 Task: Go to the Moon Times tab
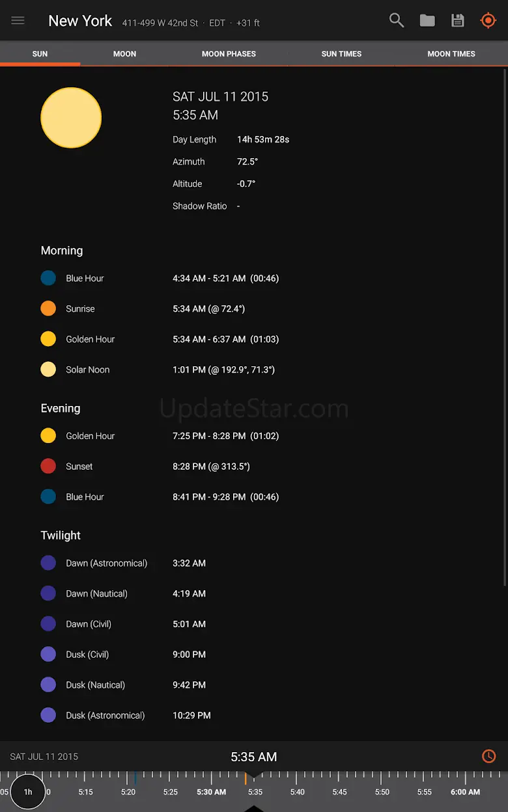point(451,54)
